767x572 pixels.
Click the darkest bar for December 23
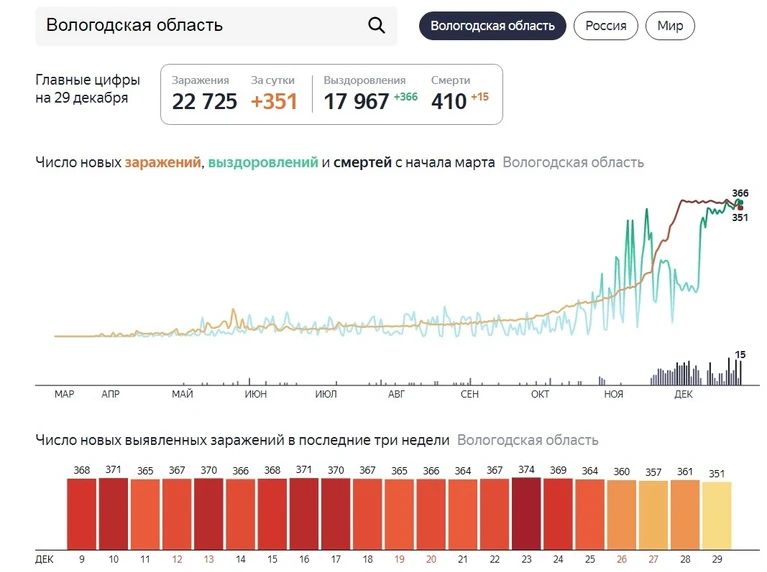click(x=526, y=514)
